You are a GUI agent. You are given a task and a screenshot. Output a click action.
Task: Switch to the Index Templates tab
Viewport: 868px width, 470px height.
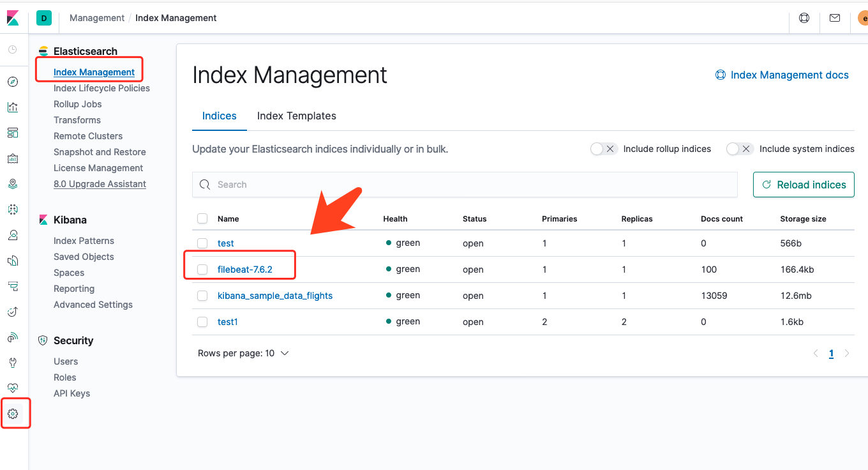tap(296, 116)
